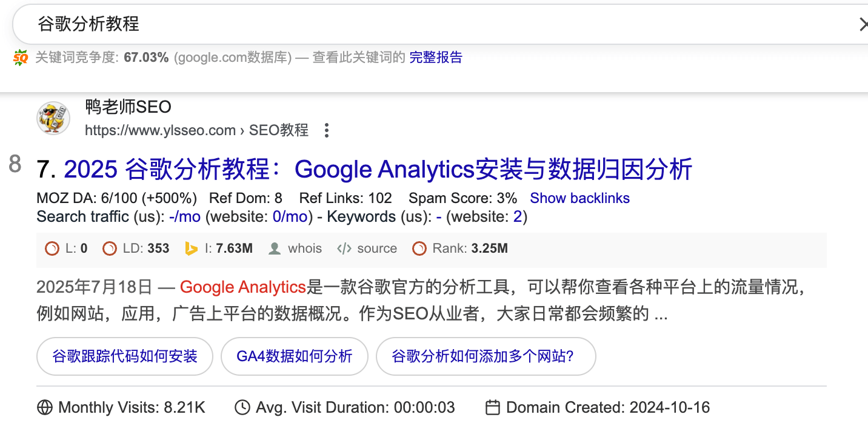Open the -/mo search traffic value

[185, 216]
